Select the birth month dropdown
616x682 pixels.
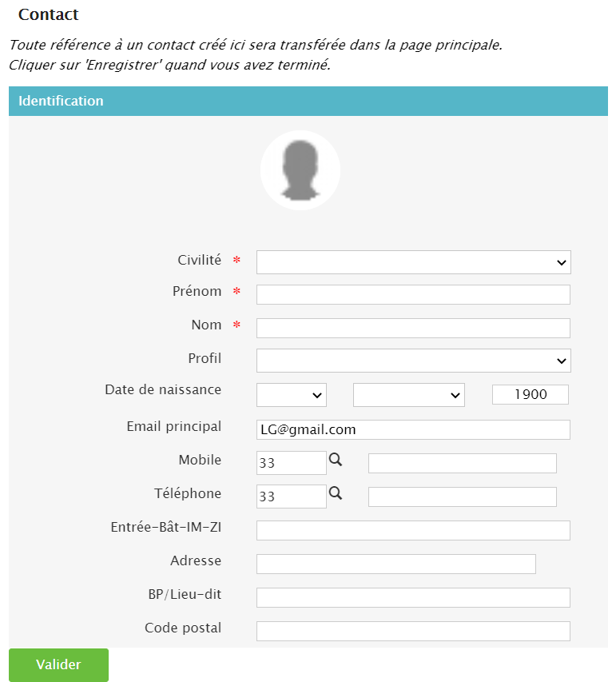point(408,395)
